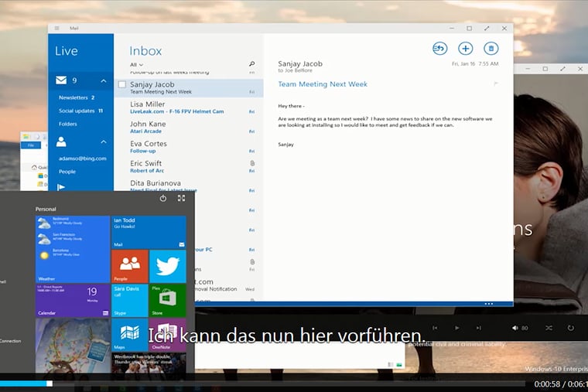Click the reply icon in Mail toolbar

tap(439, 49)
